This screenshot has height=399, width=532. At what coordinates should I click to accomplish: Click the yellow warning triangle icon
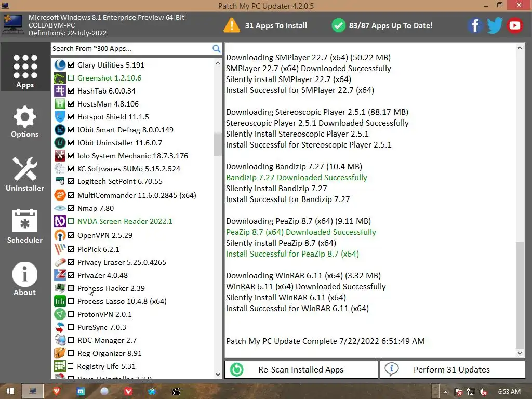coord(231,25)
